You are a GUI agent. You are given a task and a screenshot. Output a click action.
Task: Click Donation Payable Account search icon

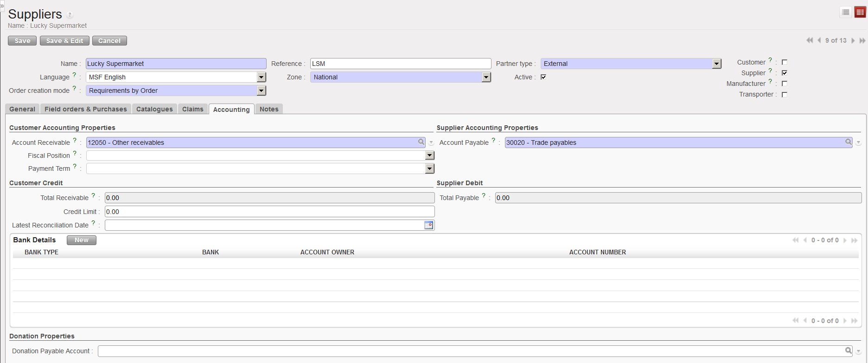pos(848,351)
